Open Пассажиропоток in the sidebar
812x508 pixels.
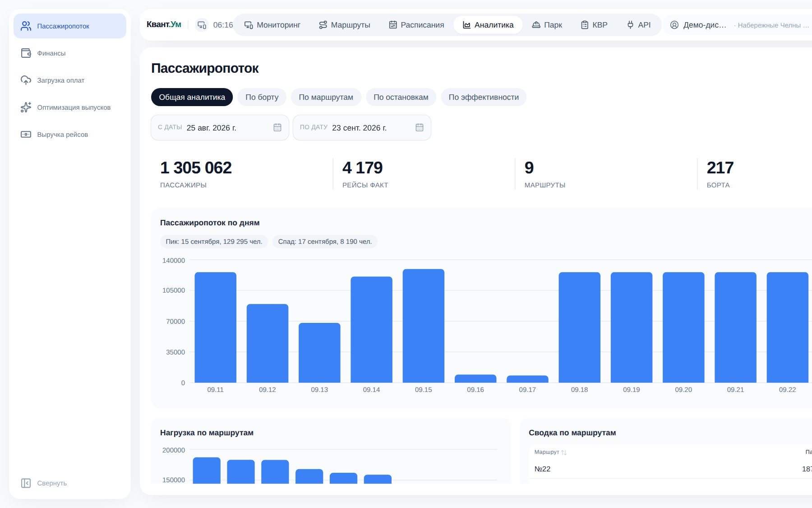click(x=70, y=26)
